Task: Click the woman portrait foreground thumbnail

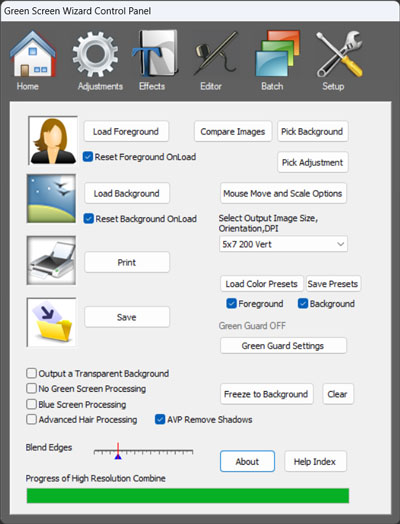Action: pyautogui.click(x=52, y=140)
